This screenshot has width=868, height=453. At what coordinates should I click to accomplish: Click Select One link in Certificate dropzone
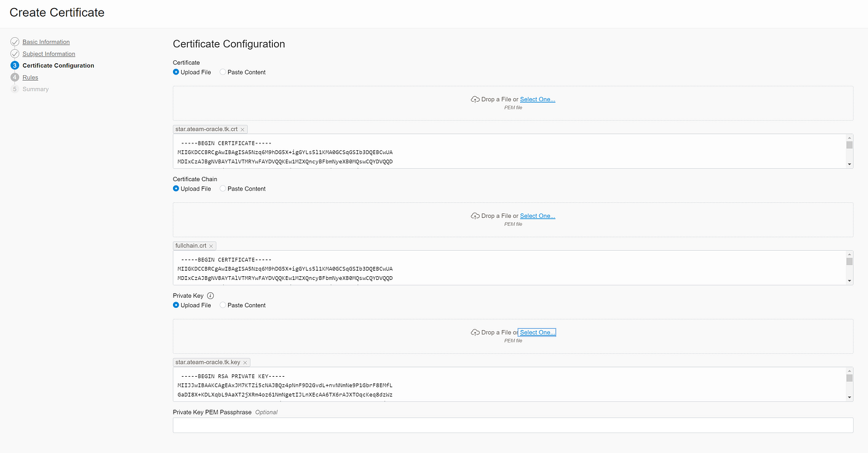tap(538, 99)
